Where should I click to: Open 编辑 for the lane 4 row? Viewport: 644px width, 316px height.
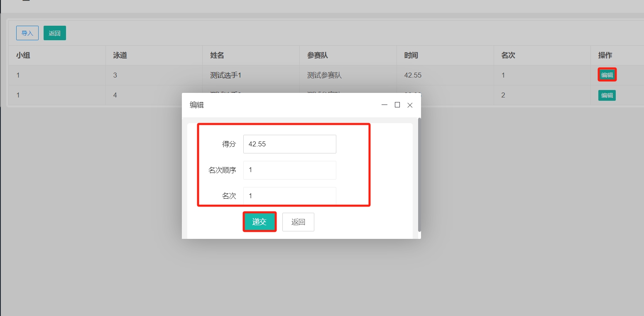tap(607, 95)
